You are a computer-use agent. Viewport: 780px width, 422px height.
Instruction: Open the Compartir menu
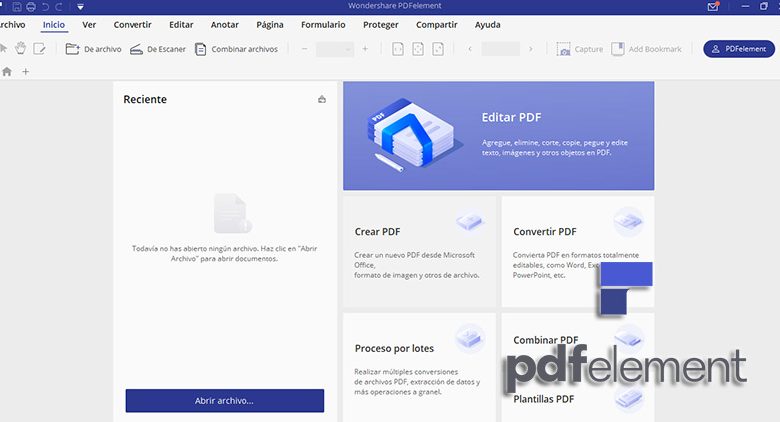click(x=436, y=24)
